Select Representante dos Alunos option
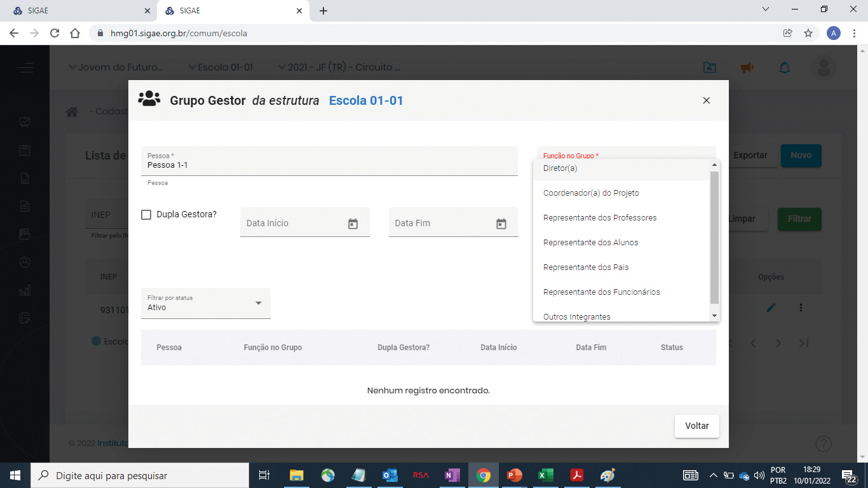 tap(621, 243)
